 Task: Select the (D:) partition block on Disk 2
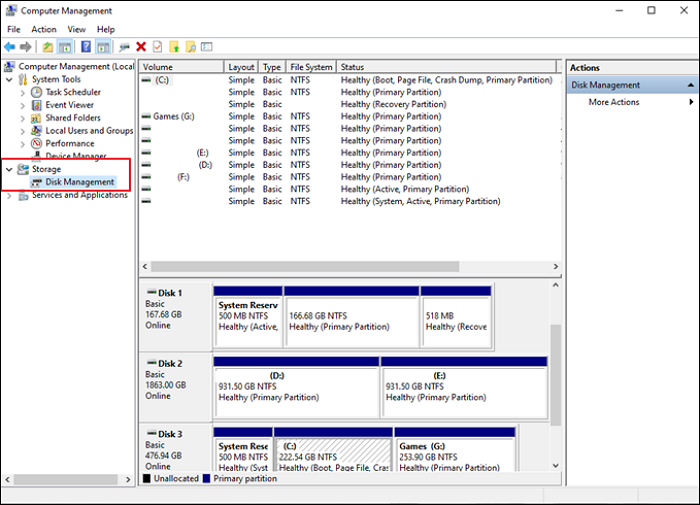(x=295, y=384)
